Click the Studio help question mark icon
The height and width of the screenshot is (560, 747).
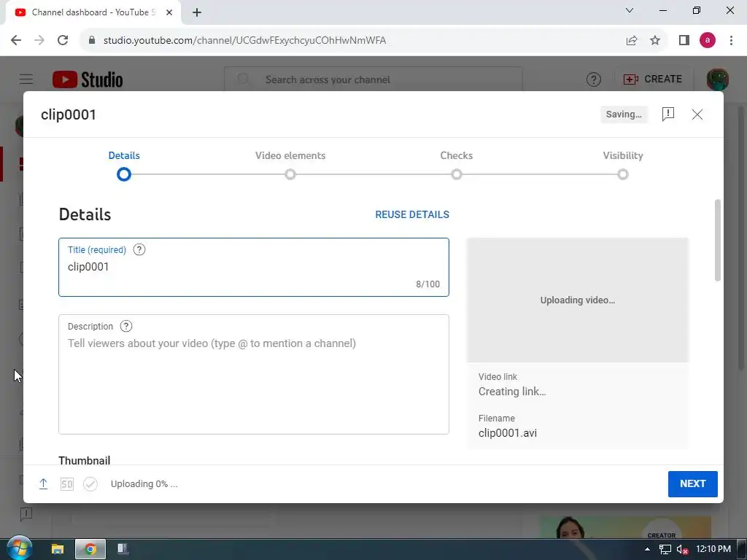point(593,79)
